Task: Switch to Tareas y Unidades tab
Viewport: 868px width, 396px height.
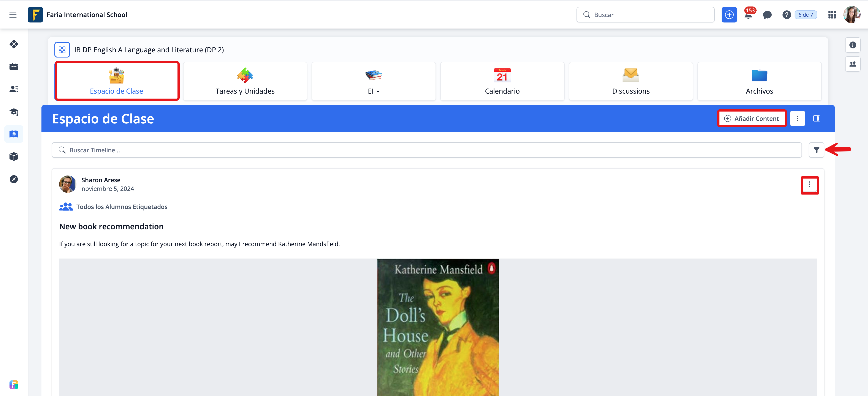Action: point(245,81)
